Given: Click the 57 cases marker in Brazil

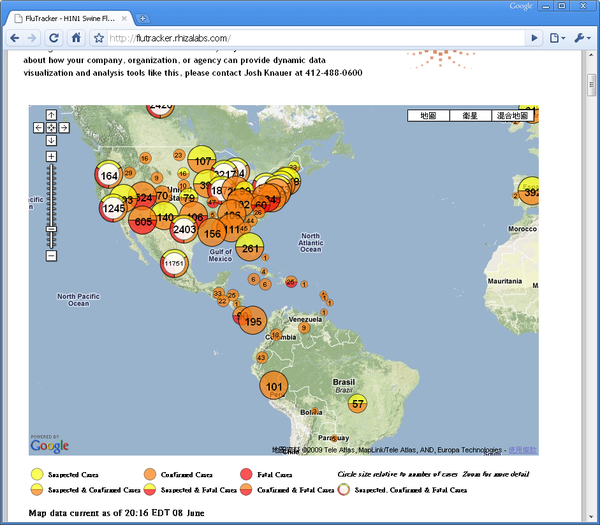Looking at the screenshot, I should [x=357, y=403].
